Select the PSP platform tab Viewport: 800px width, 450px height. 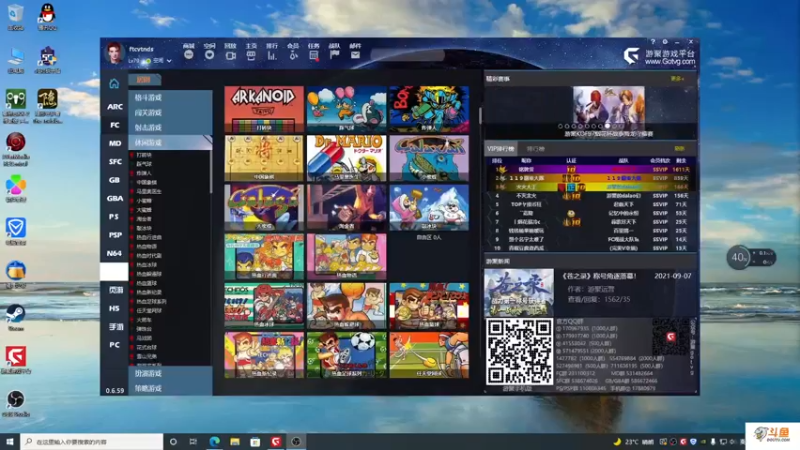(x=114, y=235)
